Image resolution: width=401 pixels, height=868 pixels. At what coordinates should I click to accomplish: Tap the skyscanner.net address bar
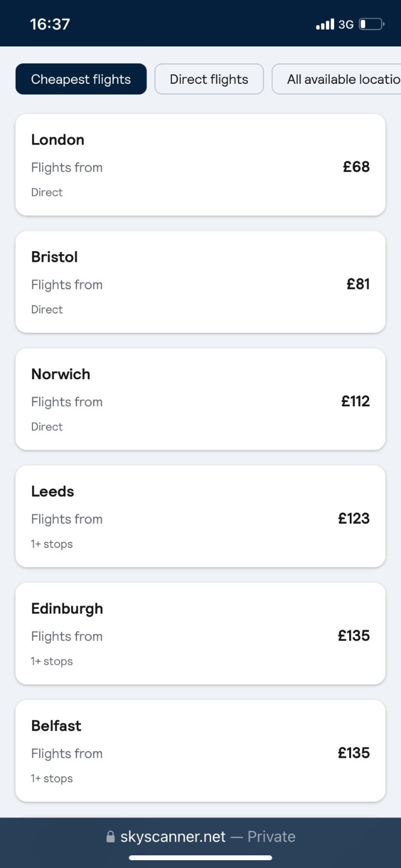coord(200,837)
